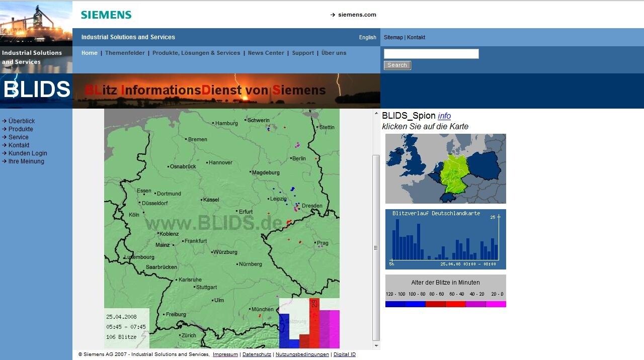Click the lightning banner image header
Screen dimensions: 644x360
[226, 91]
